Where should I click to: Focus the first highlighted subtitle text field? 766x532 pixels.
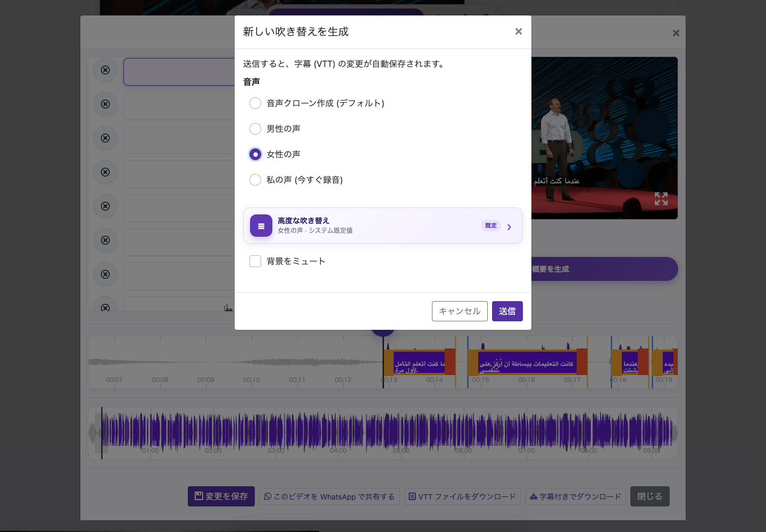(x=179, y=72)
